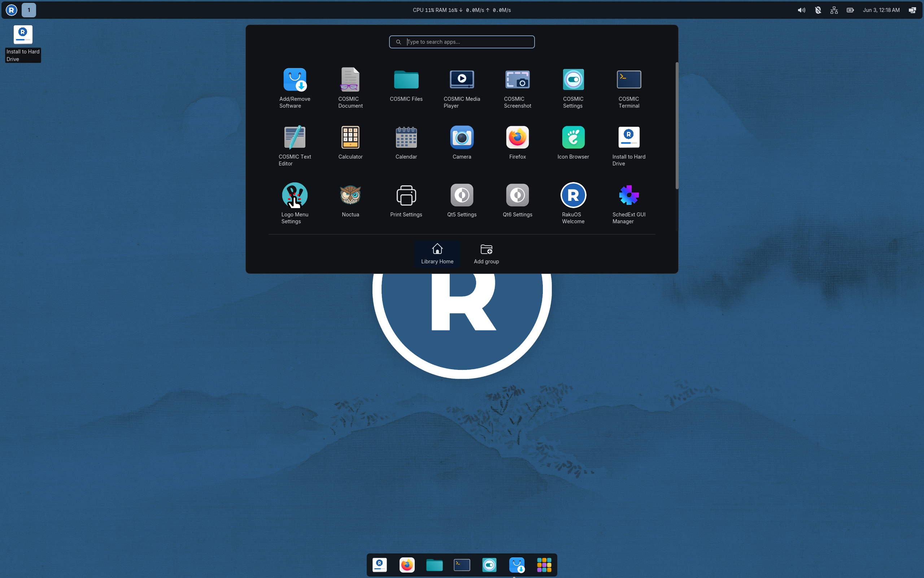Open the volume applet in panel
Screen dimensions: 924x578
801,10
